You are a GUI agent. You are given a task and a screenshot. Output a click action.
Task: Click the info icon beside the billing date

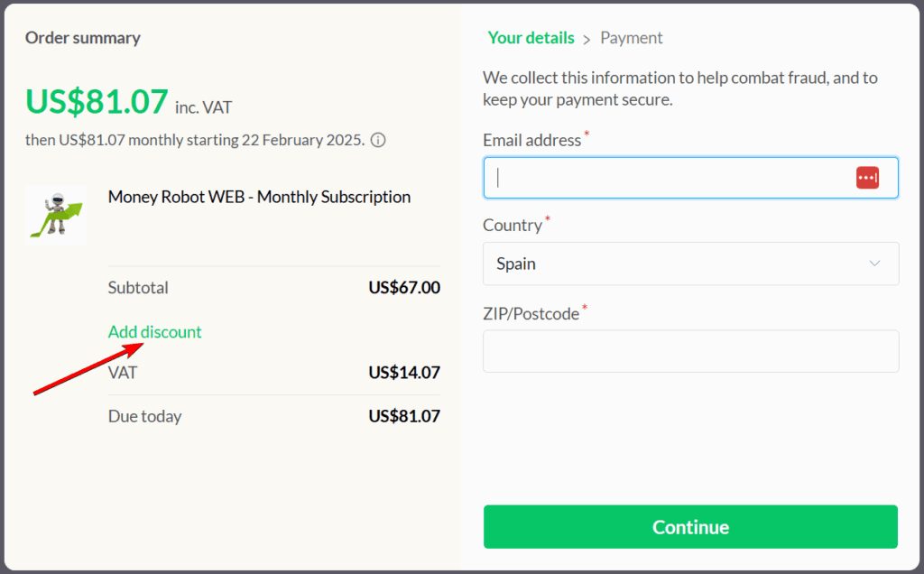pos(379,141)
